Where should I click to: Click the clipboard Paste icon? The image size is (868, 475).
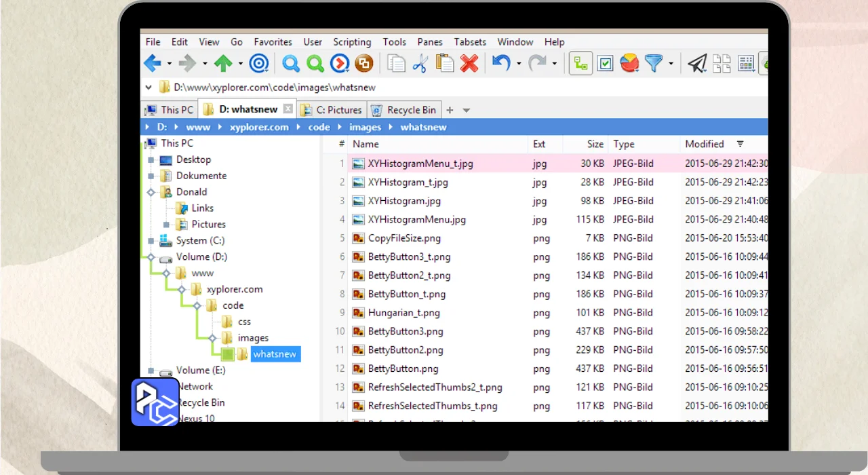[x=445, y=64]
